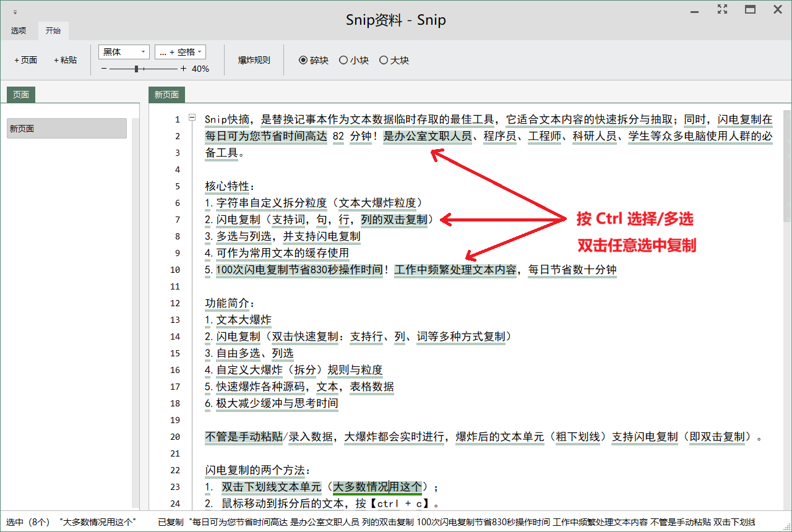The image size is (792, 532).
Task: Switch to the 选项 ribbon tab
Action: coord(19,30)
